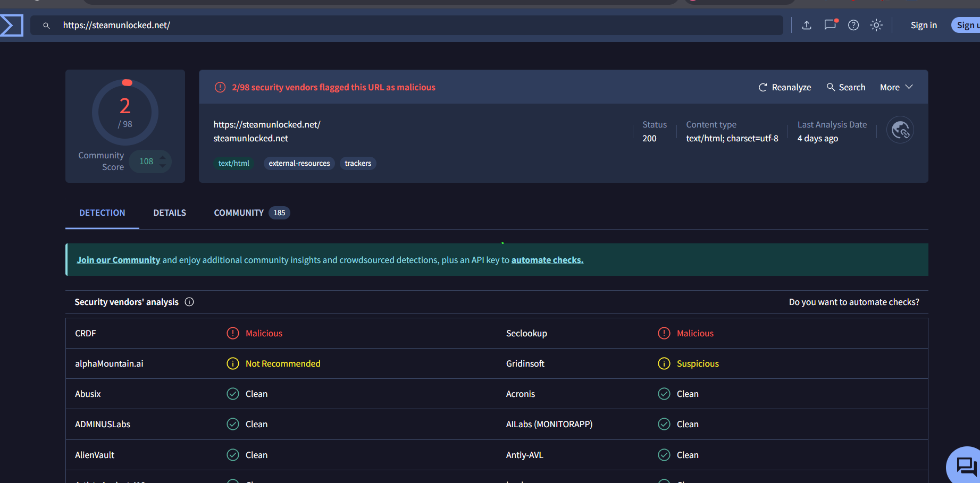Click the Malicious verdict for Seclookup
This screenshot has width=980, height=483.
(695, 333)
